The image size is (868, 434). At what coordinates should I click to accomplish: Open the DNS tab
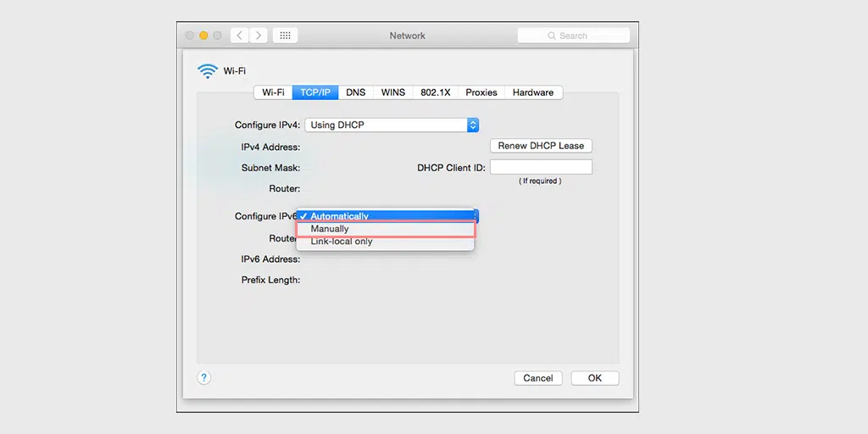tap(355, 92)
